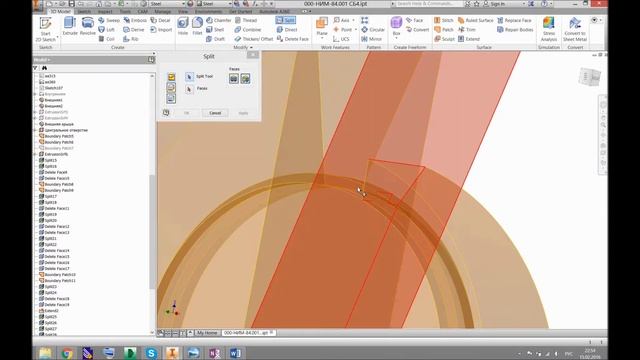640x360 pixels.
Task: Open the appearance Steel dropdown
Action: (x=230, y=4)
